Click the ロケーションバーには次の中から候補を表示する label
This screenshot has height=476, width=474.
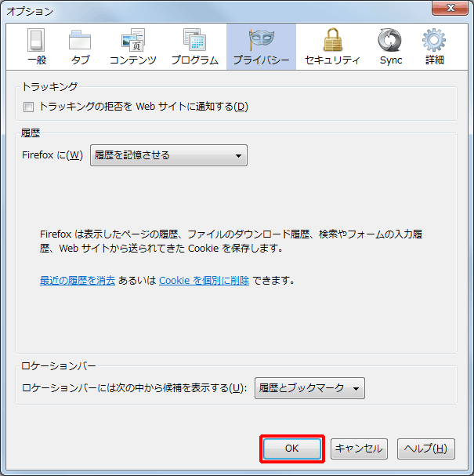(134, 388)
